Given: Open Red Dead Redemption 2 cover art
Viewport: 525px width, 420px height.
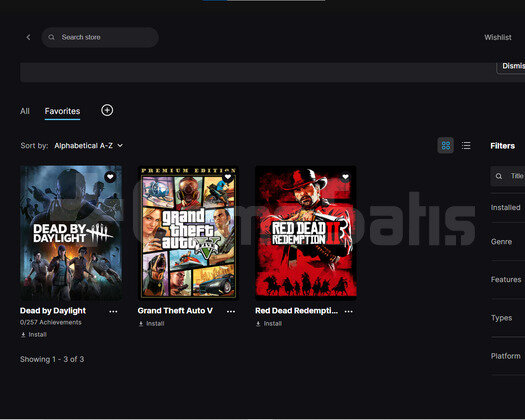Looking at the screenshot, I should tap(306, 232).
